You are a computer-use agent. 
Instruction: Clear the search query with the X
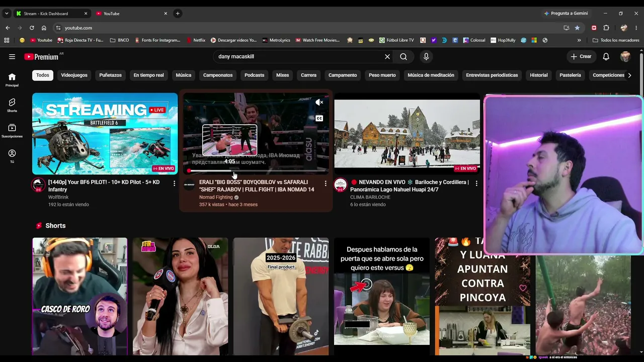tap(387, 57)
